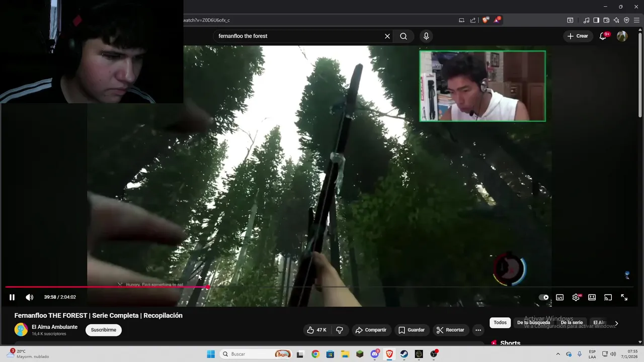The width and height of the screenshot is (644, 362).
Task: Run search with the magnifier button
Action: tap(404, 36)
